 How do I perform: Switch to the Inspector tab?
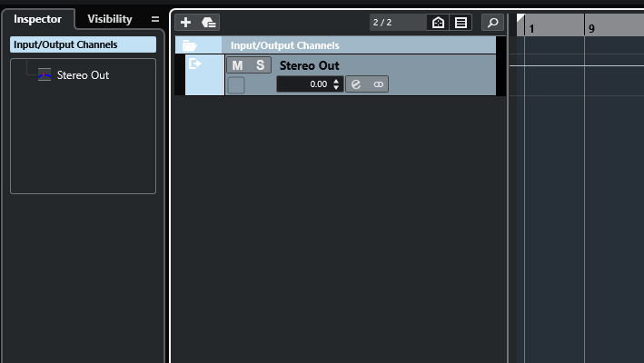37,19
